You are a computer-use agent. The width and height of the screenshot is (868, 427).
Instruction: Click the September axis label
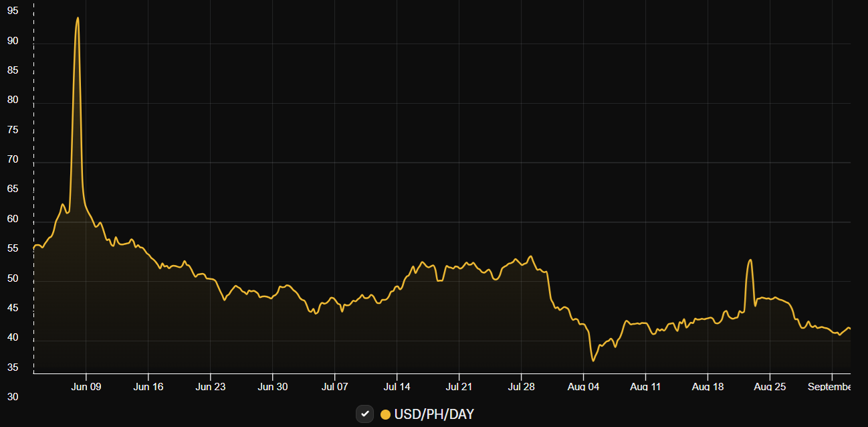click(829, 387)
